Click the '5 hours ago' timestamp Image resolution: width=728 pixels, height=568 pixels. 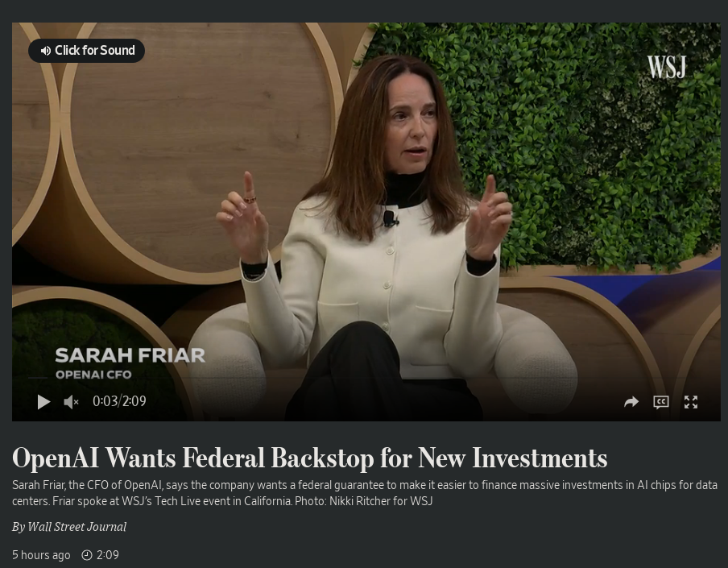tap(41, 554)
